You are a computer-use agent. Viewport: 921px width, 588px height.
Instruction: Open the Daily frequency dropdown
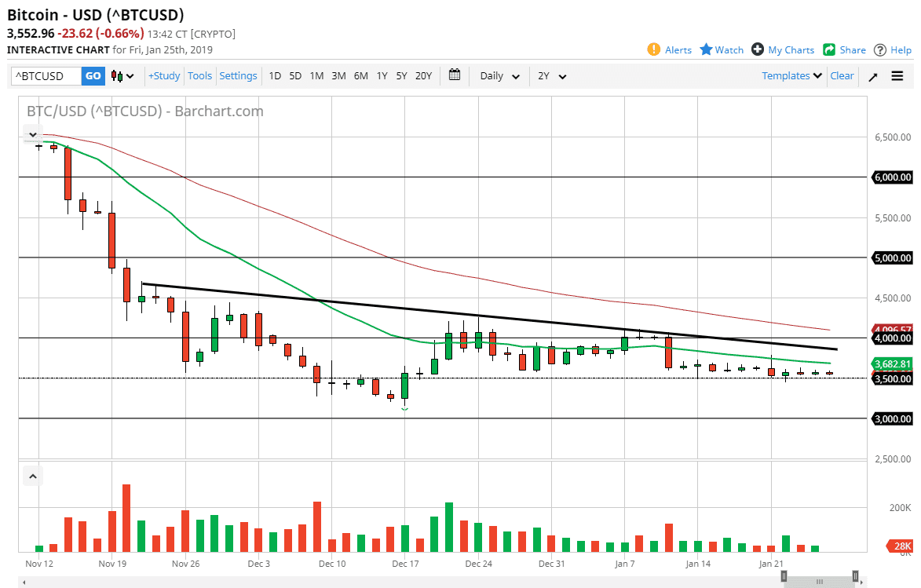pyautogui.click(x=498, y=75)
